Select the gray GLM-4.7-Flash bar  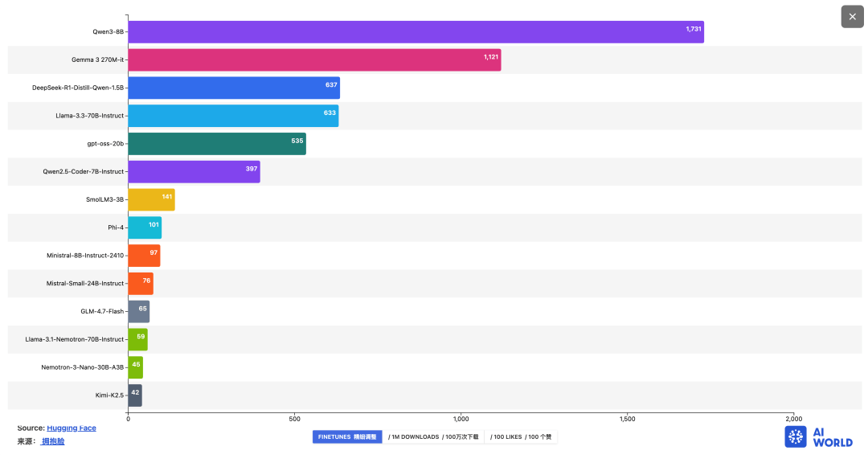click(139, 312)
